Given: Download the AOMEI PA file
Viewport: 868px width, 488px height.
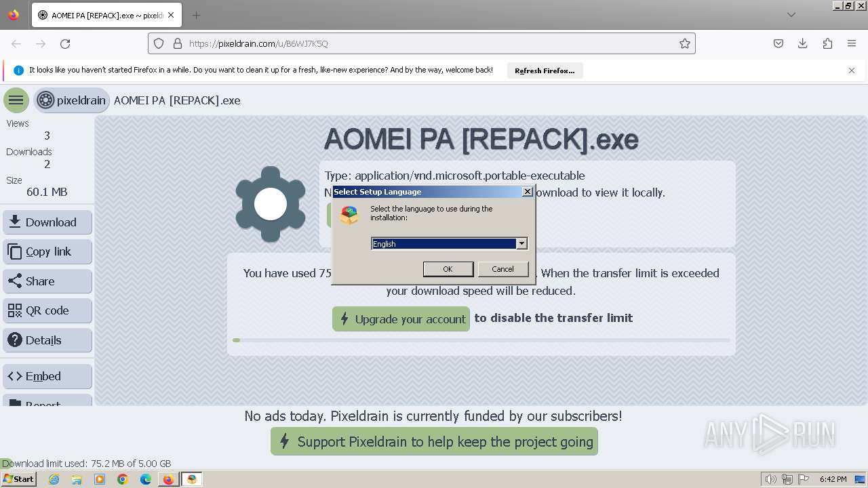Looking at the screenshot, I should pyautogui.click(x=47, y=222).
